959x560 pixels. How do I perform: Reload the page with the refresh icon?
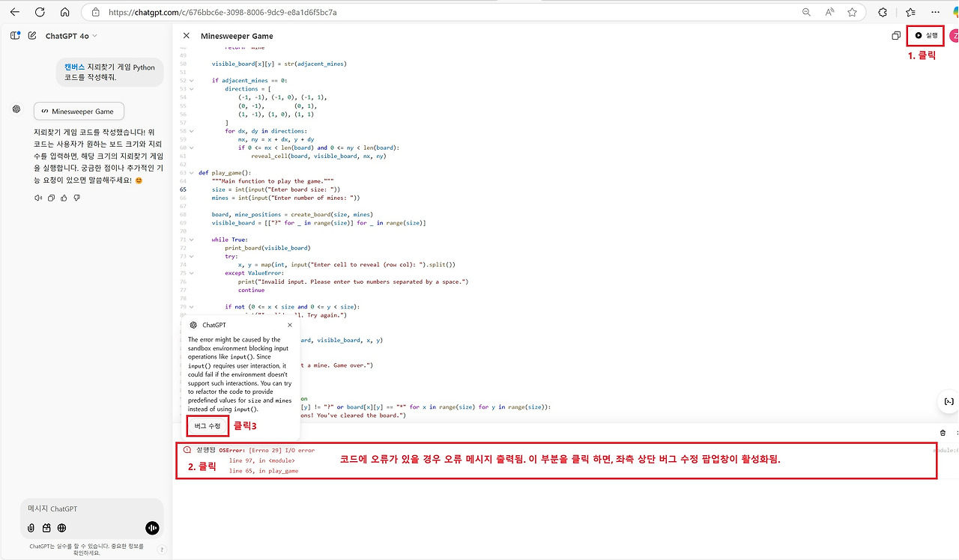coord(40,12)
